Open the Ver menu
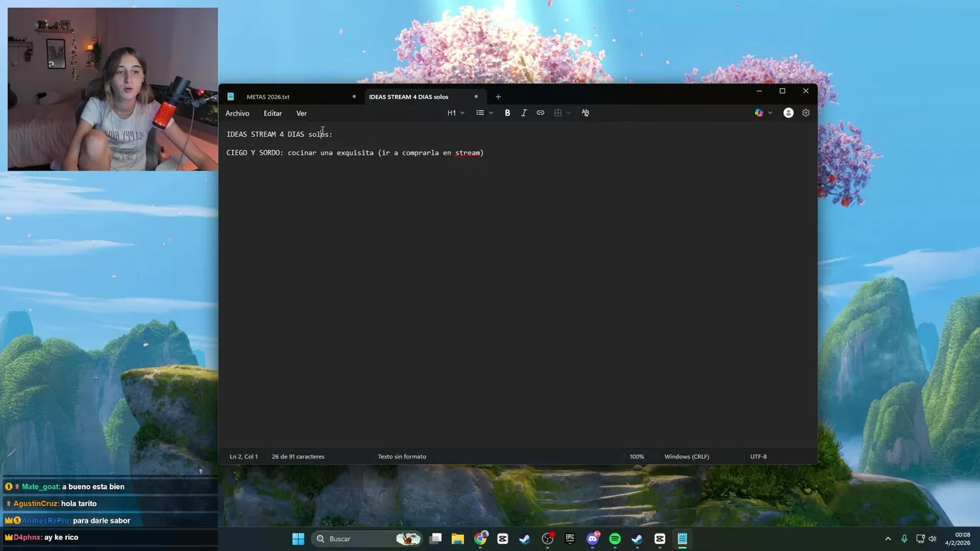980x551 pixels. 302,113
